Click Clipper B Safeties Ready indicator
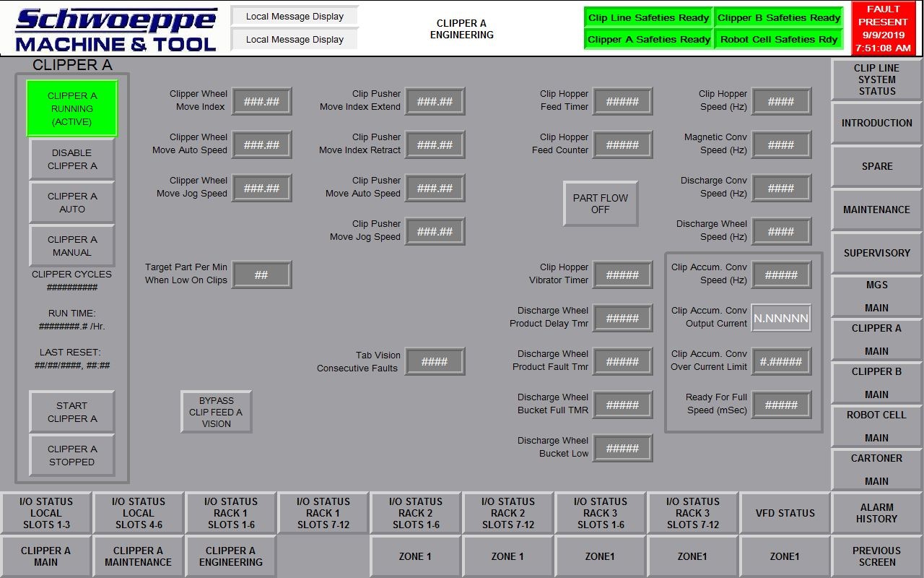 779,18
